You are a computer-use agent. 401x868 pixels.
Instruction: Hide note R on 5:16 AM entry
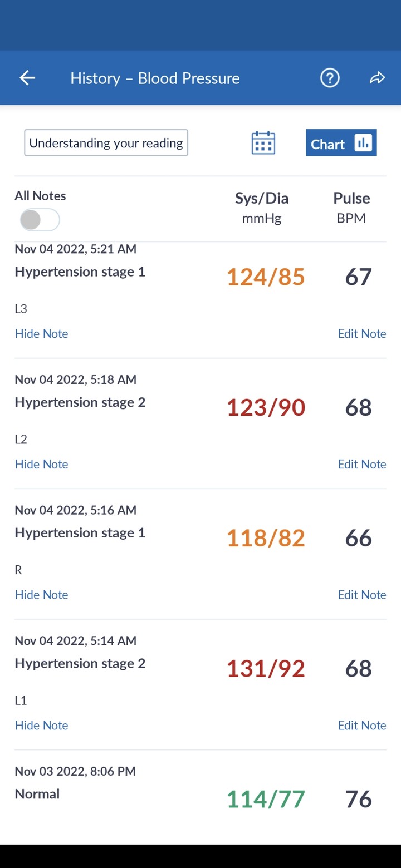click(42, 595)
